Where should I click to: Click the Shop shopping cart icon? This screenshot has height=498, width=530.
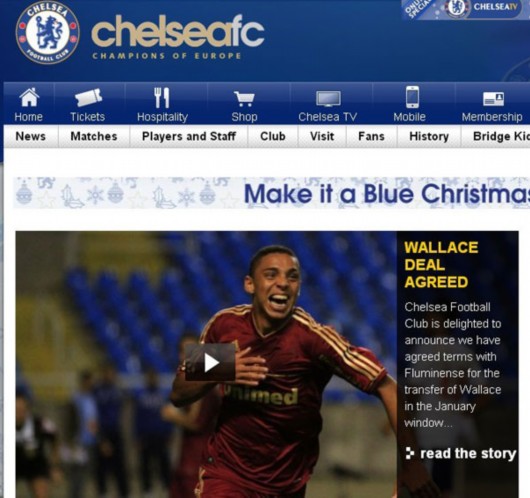coord(244,99)
